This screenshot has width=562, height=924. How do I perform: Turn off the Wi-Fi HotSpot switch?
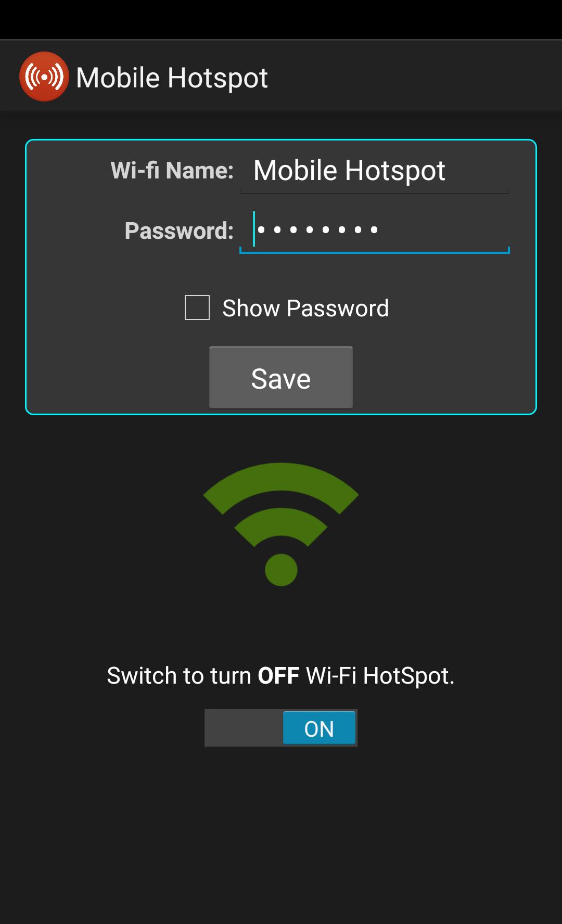pyautogui.click(x=281, y=728)
